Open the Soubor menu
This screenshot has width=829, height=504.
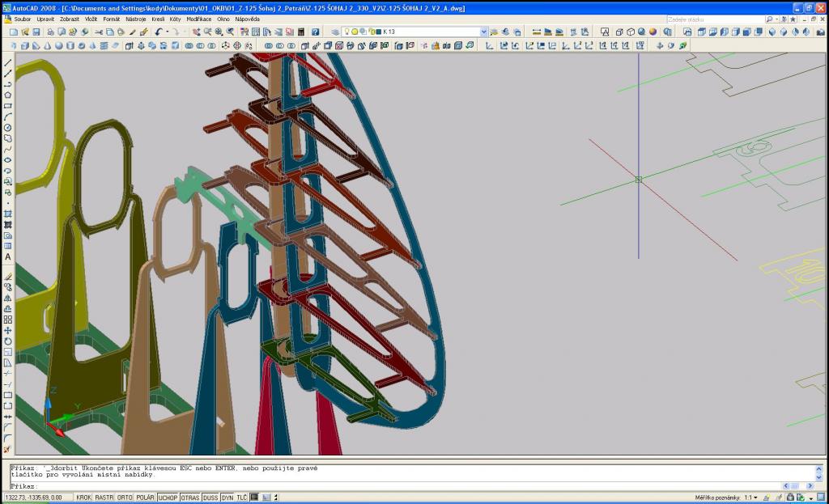click(x=22, y=19)
